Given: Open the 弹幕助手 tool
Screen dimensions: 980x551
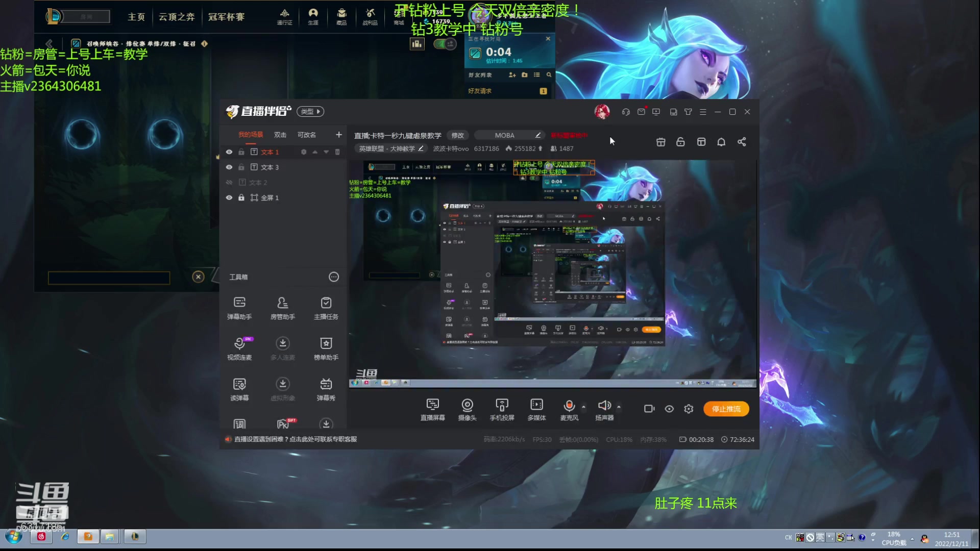Looking at the screenshot, I should click(x=239, y=308).
